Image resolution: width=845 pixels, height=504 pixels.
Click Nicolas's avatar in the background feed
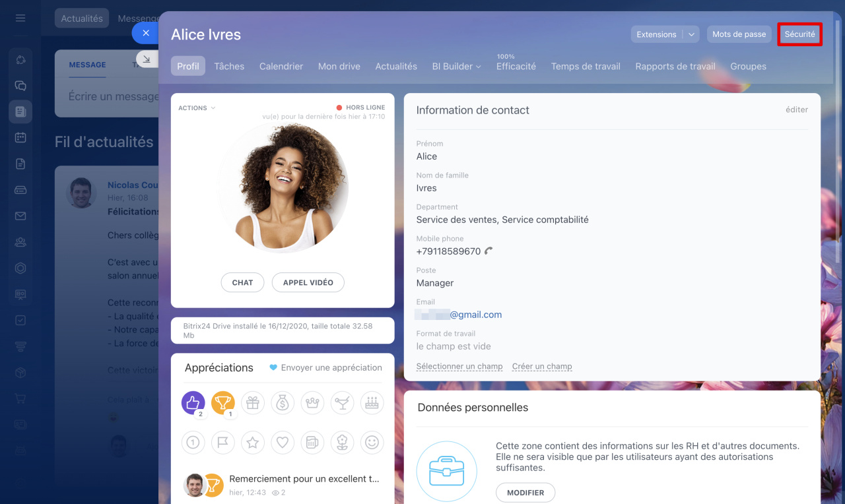(x=82, y=193)
